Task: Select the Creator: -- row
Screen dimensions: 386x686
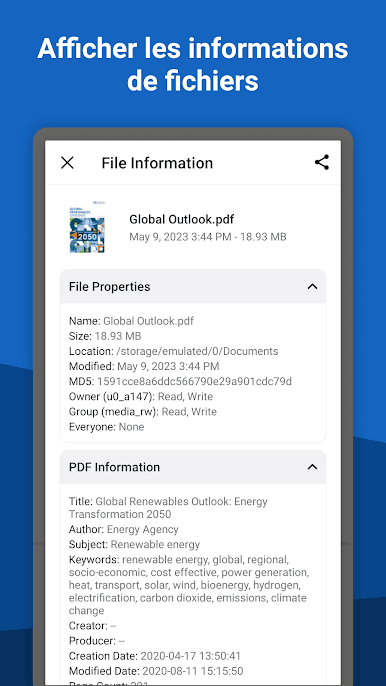Action: (92, 625)
